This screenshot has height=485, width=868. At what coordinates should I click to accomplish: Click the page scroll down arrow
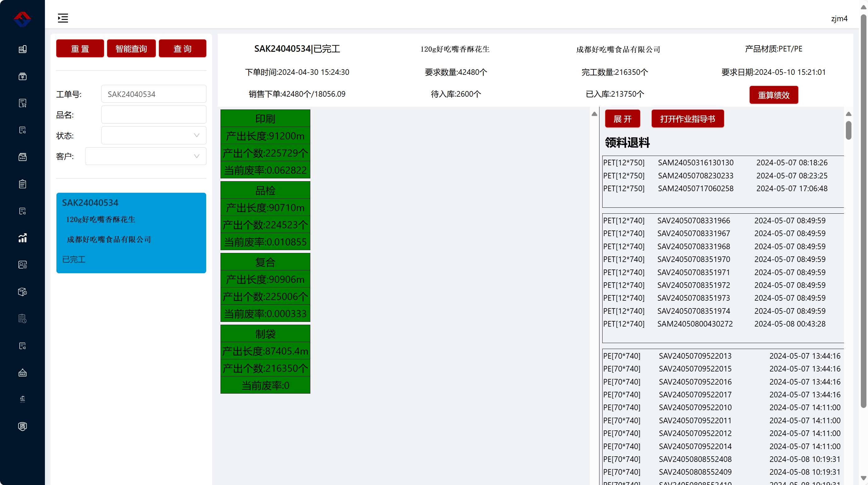(863, 478)
